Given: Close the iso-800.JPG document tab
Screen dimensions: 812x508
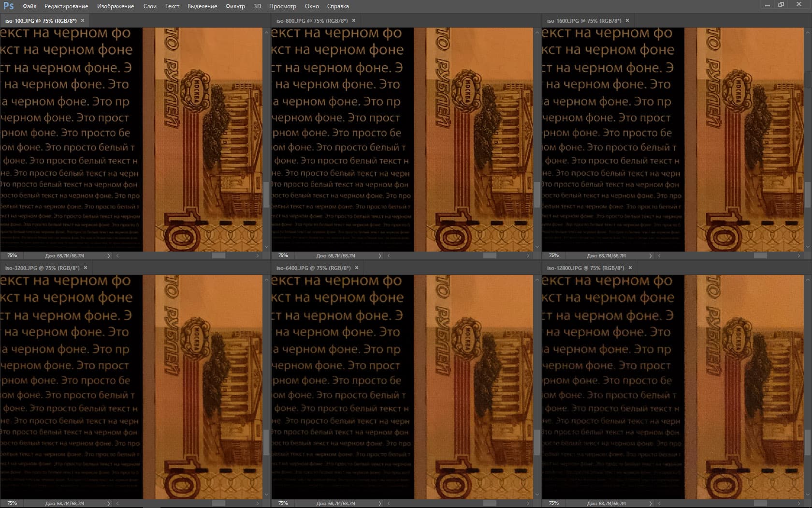Looking at the screenshot, I should click(354, 20).
